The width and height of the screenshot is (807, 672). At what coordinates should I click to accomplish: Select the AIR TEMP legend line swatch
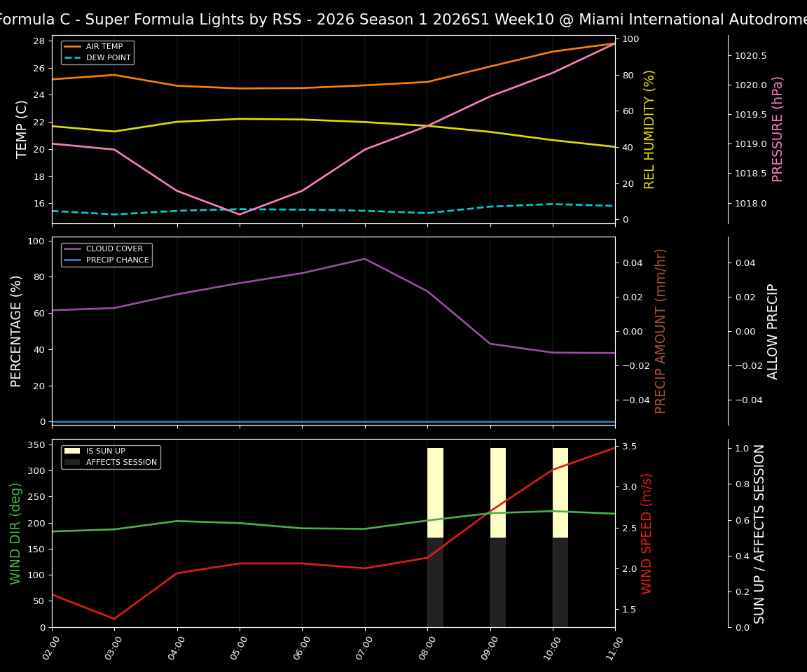coord(71,47)
